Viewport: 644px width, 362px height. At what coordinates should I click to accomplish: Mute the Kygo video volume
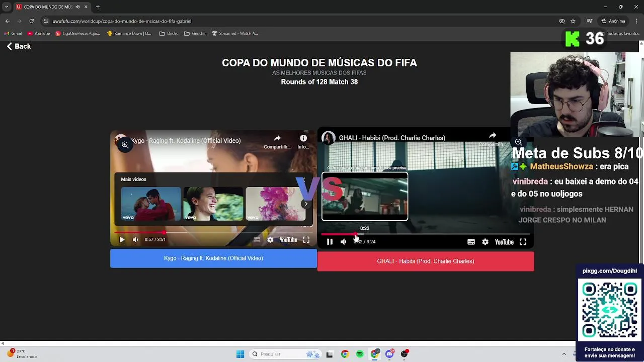[135, 240]
